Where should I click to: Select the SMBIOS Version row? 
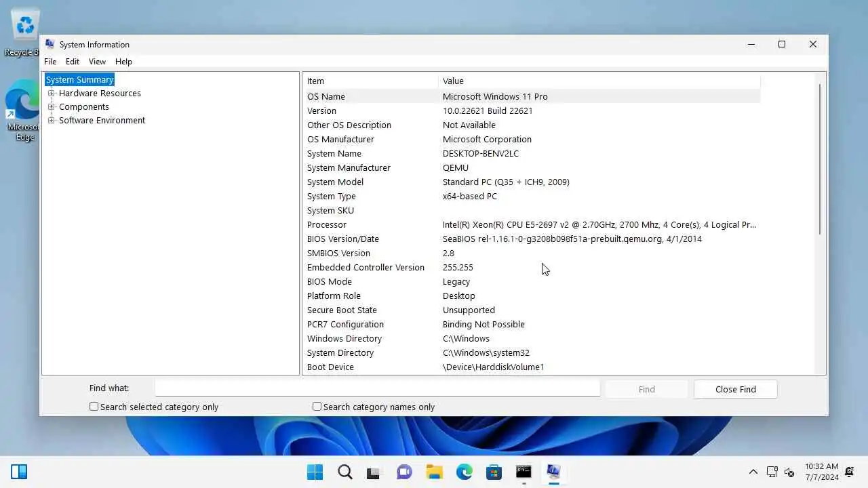(x=532, y=253)
